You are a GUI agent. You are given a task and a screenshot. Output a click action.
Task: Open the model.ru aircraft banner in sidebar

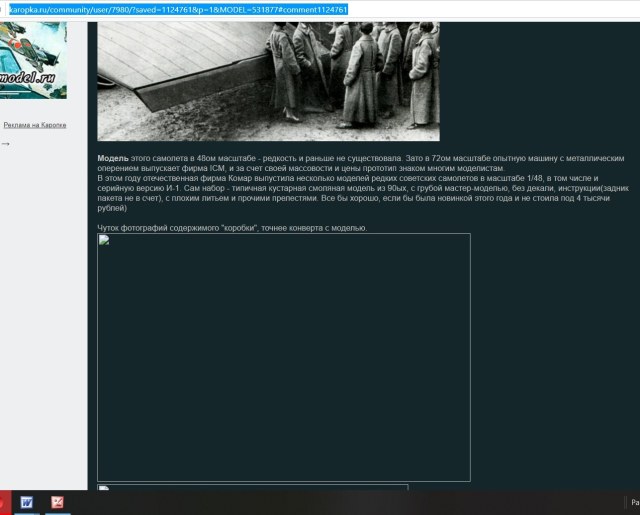pyautogui.click(x=33, y=60)
